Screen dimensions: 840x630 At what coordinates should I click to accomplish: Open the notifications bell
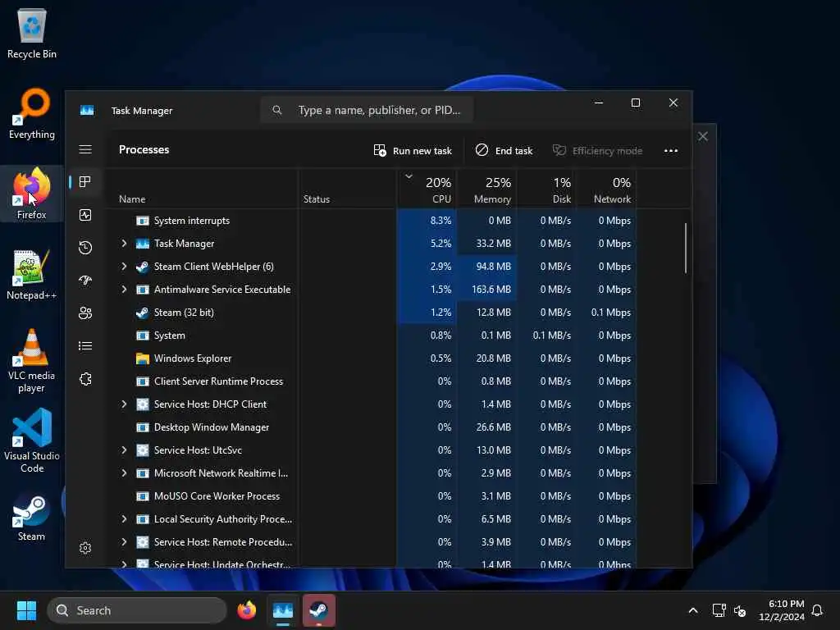[817, 610]
